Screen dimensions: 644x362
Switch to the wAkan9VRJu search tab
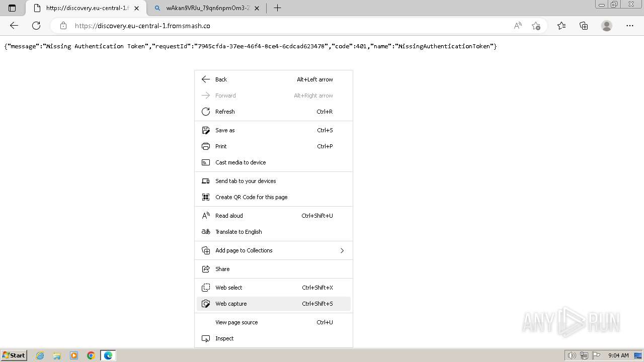[207, 8]
